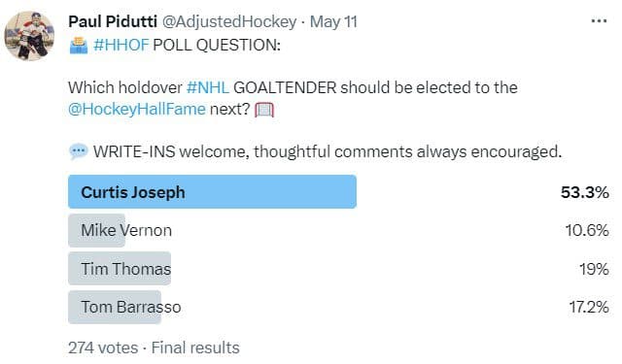Click the 10.6% result percentage

pyautogui.click(x=587, y=230)
